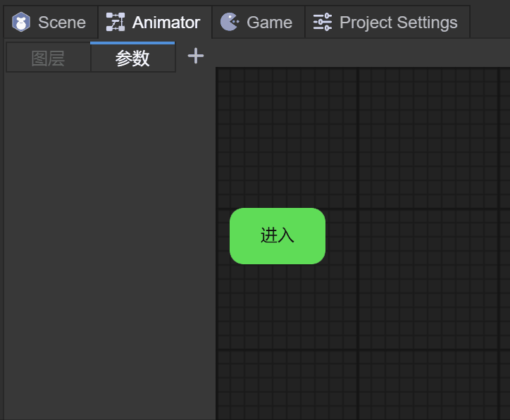Click the Scene tab's cube icon
510x420 pixels.
pos(21,23)
